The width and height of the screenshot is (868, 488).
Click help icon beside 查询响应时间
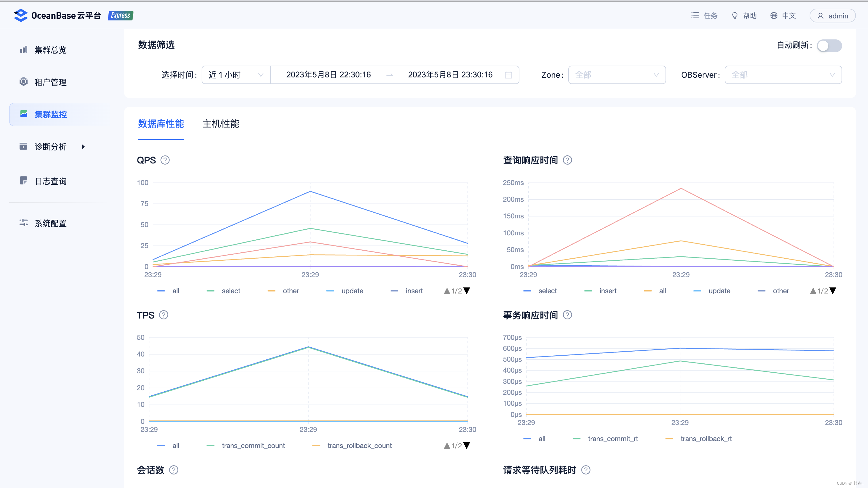(567, 160)
